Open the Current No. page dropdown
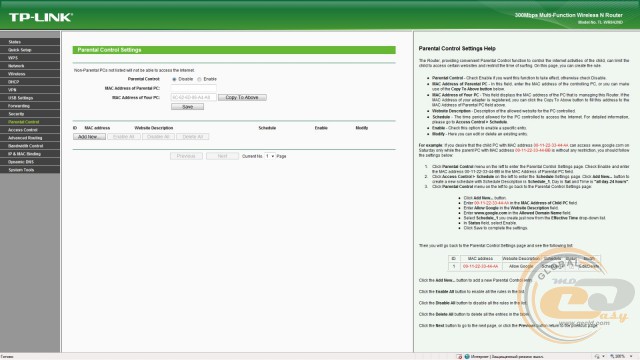Viewport: 640px width, 360px height. [x=270, y=156]
